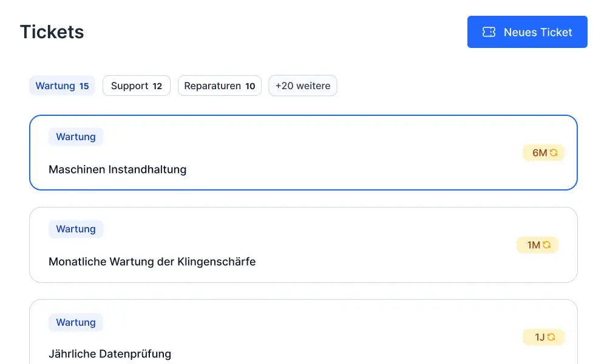Create a new ticket with Neues Ticket

point(527,32)
